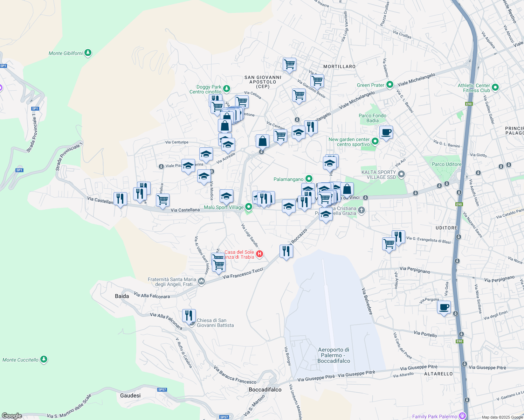
Task: Select the Athletic Center Fitness Club marker
Action: coord(495,86)
